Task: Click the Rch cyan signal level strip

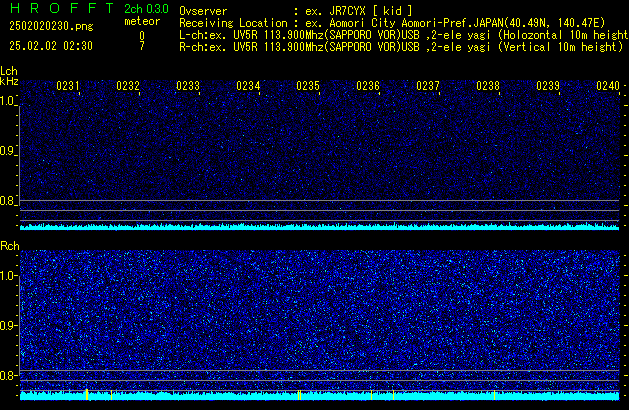Action: coord(319,396)
